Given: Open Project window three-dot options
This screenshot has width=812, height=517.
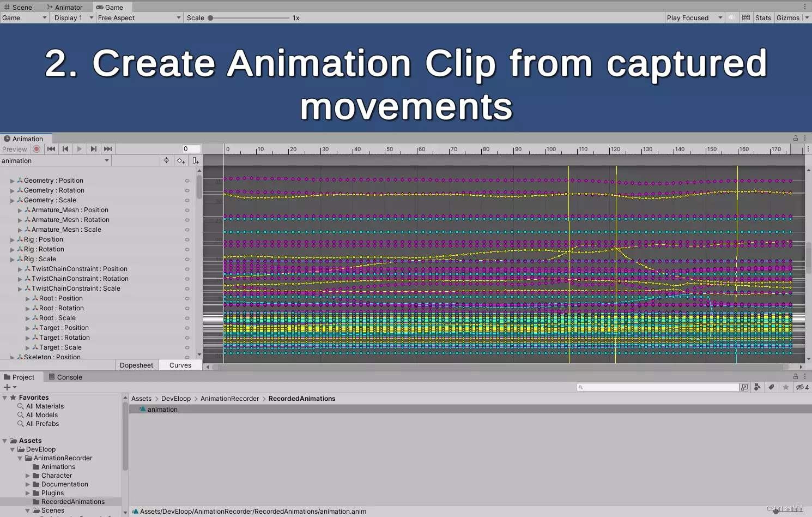Looking at the screenshot, I should click(805, 377).
